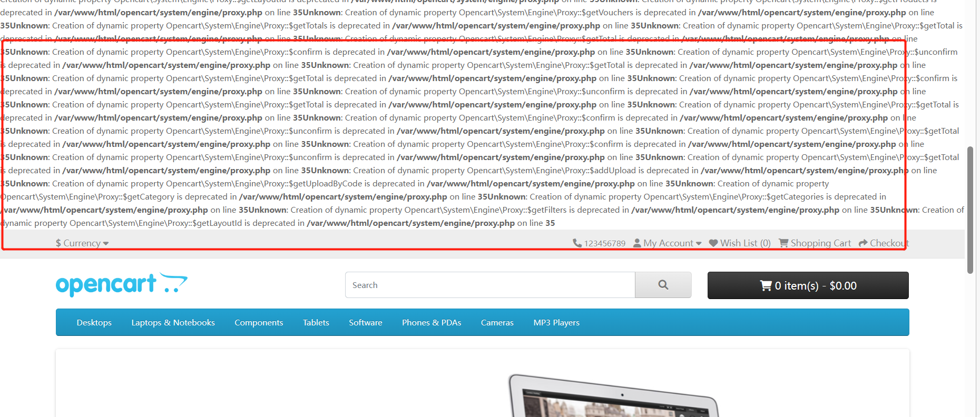Open the MP3 Players menu
The image size is (980, 417).
tap(556, 322)
